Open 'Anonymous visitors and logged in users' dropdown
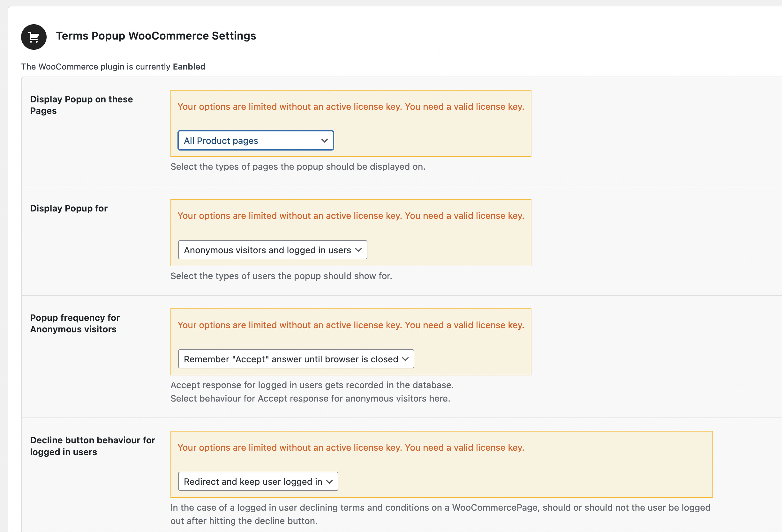Image resolution: width=782 pixels, height=532 pixels. [x=273, y=250]
